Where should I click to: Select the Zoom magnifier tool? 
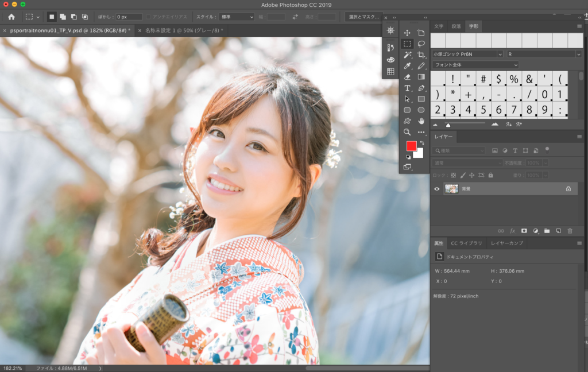pos(407,132)
